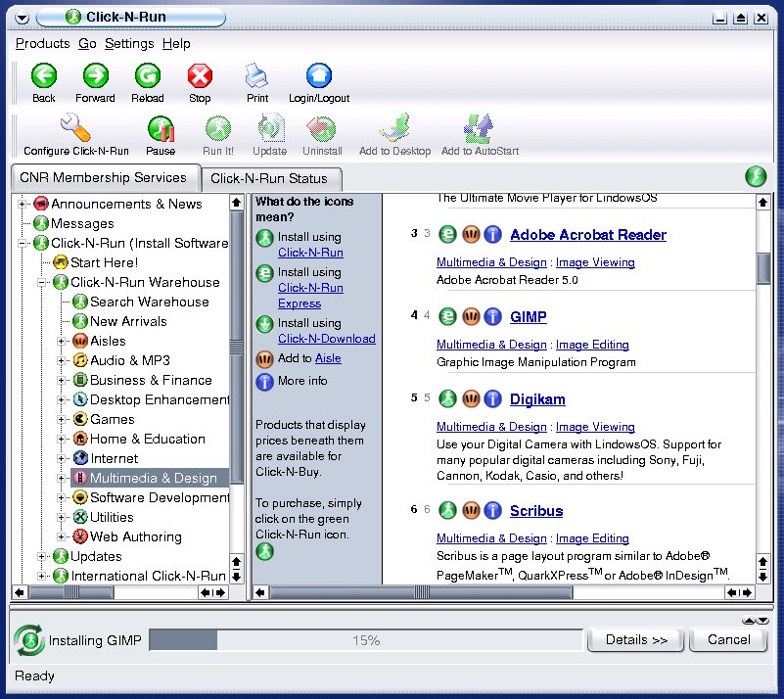Click the Update toolbar icon

[x=270, y=129]
